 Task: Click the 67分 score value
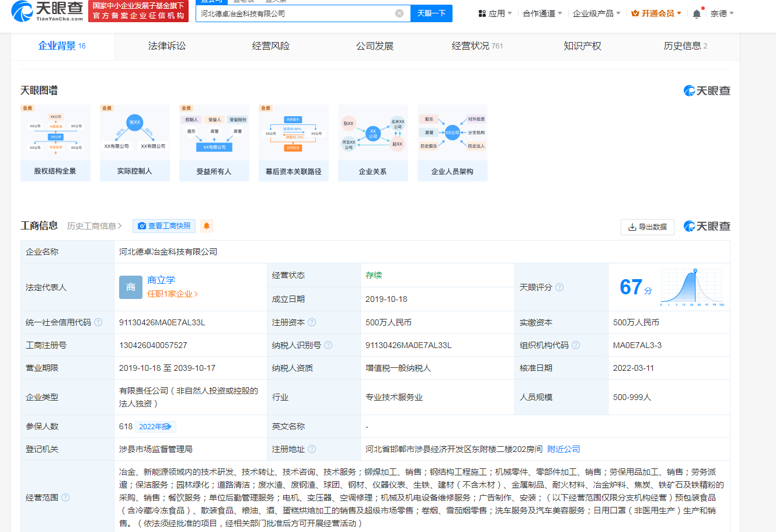(x=636, y=287)
